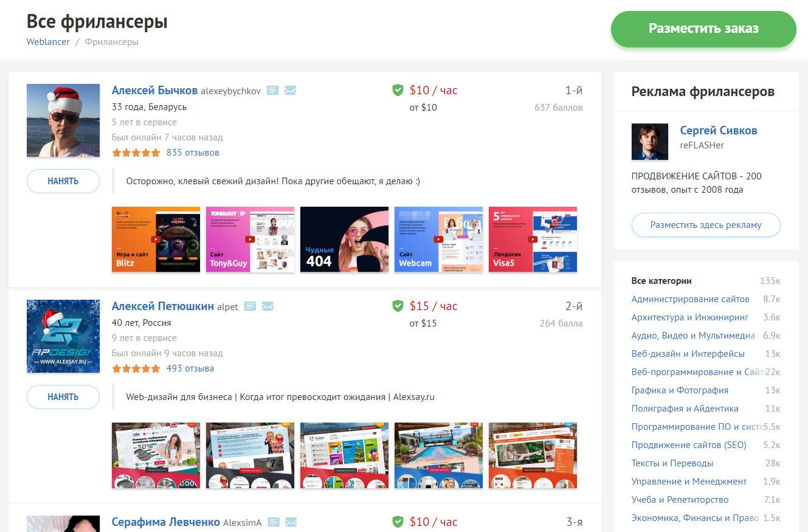Open the Игра и сайт Blitz portfolio thumbnail
Screen dimensions: 808x532
click(156, 240)
